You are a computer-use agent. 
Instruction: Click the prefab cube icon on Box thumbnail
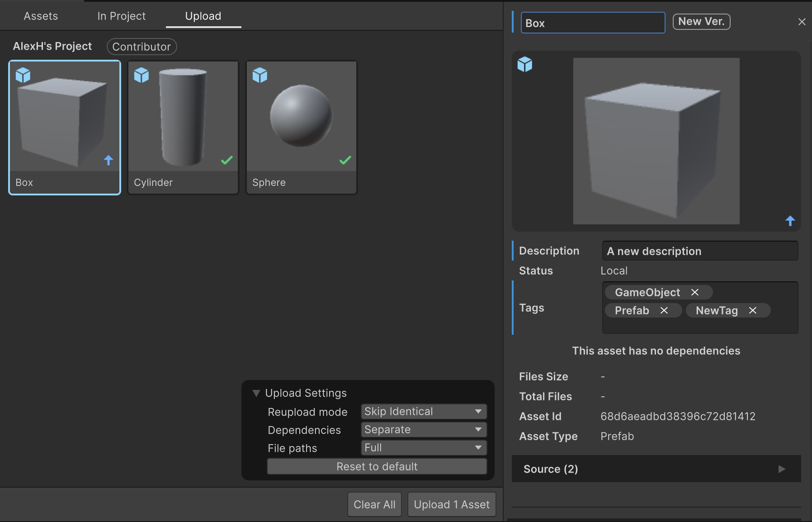23,75
